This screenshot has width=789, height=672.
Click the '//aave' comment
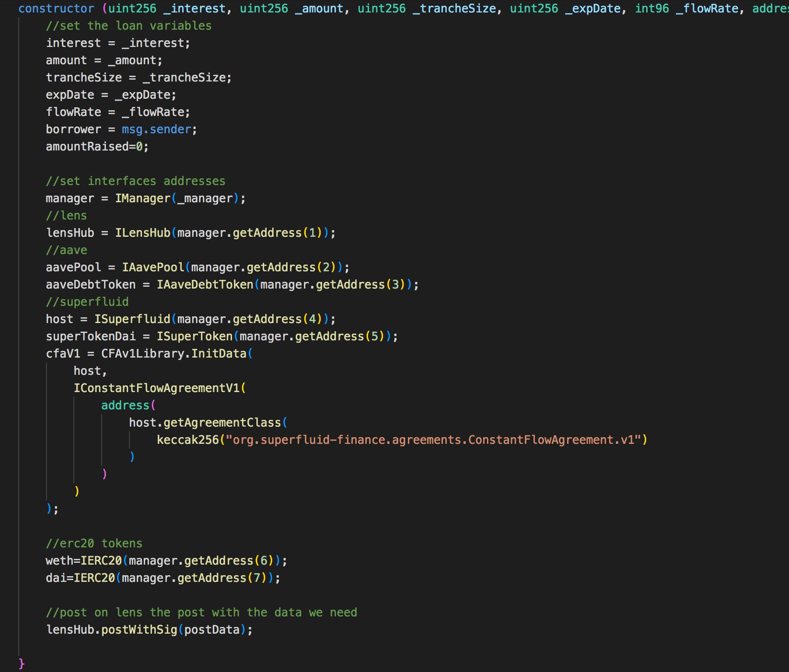(67, 250)
